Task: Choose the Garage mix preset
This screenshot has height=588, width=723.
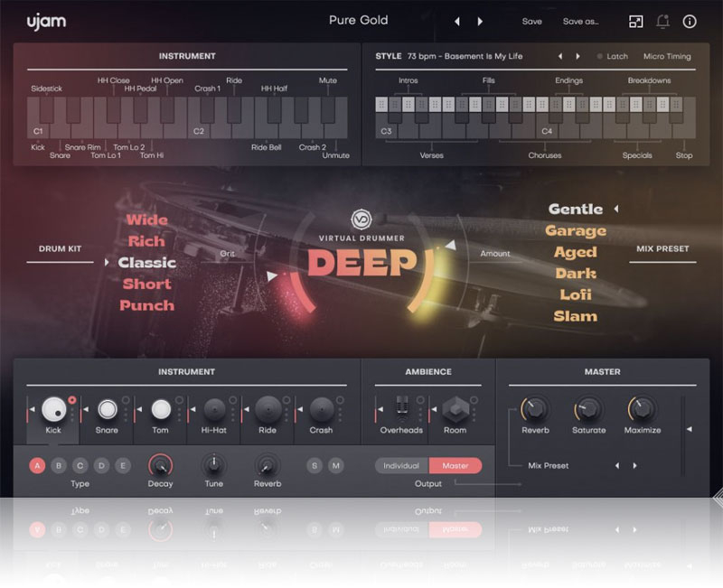Action: pyautogui.click(x=575, y=230)
